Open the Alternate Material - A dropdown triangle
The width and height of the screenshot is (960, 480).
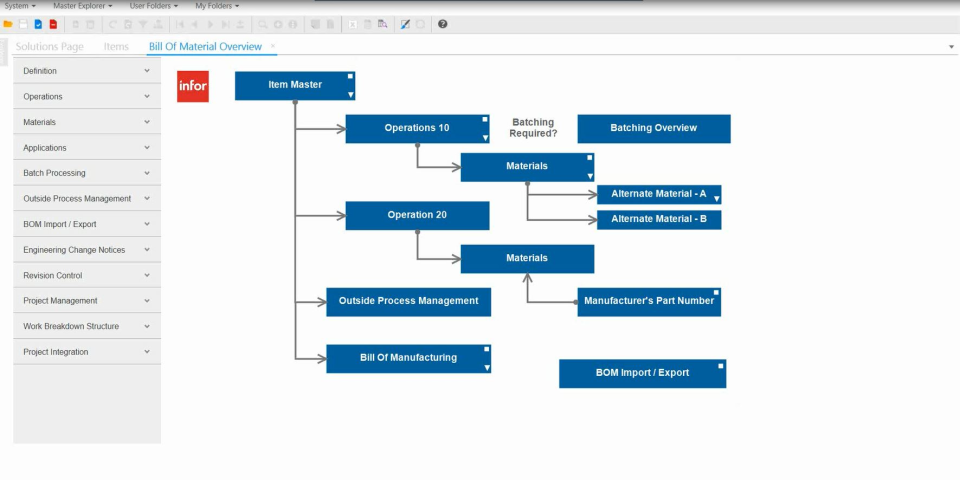click(717, 199)
